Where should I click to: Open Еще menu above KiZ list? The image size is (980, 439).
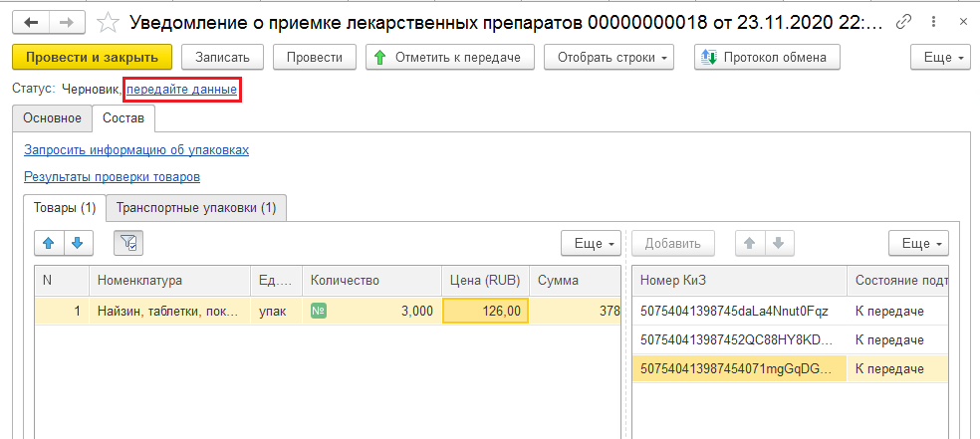(x=918, y=244)
